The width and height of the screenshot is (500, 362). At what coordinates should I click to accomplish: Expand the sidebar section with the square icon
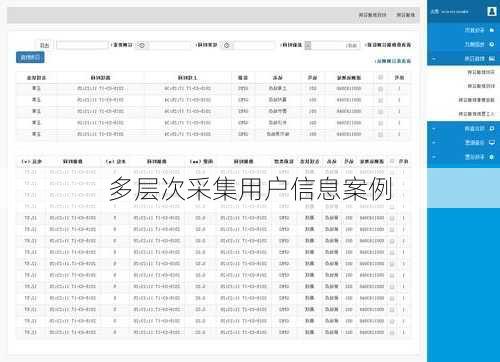tap(434, 128)
